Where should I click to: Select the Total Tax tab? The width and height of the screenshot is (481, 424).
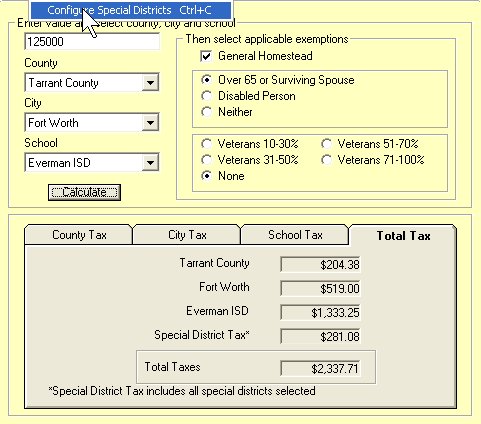click(403, 236)
